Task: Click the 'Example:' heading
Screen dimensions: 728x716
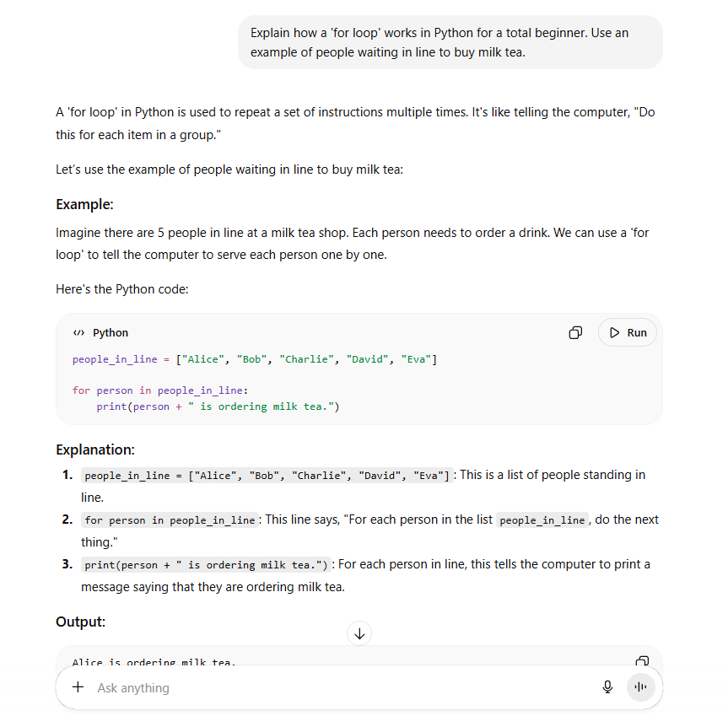Action: click(84, 204)
